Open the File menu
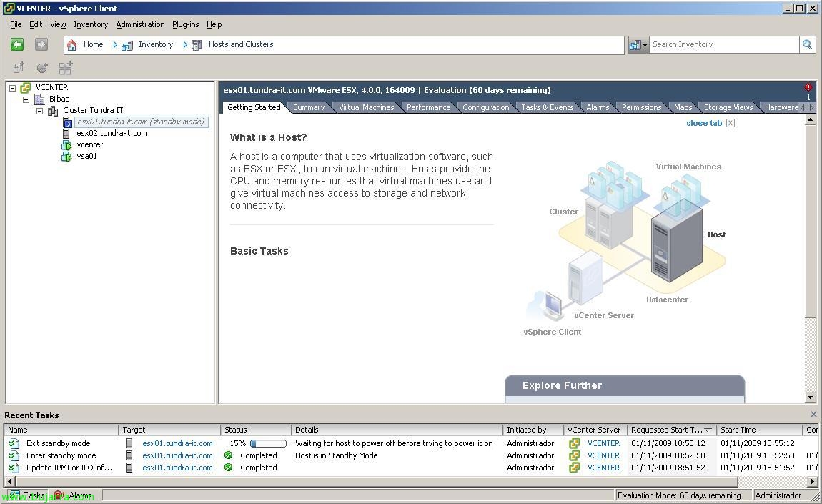This screenshot has width=822, height=504. coord(16,24)
